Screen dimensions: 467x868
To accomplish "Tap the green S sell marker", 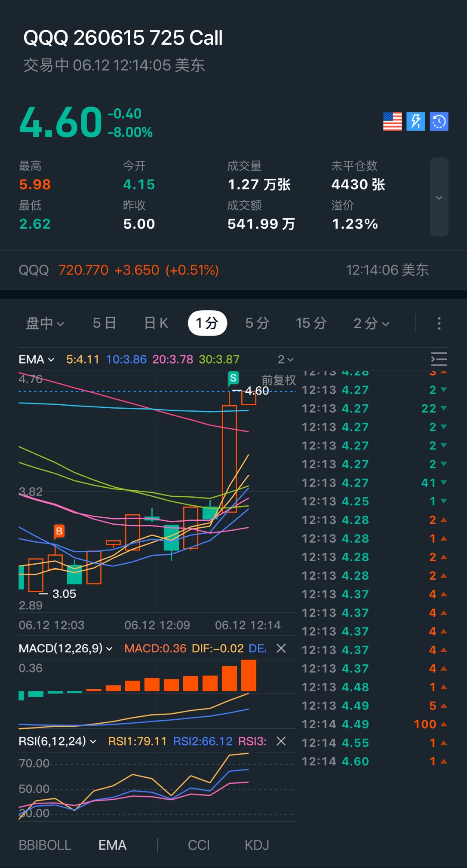I will click(233, 378).
